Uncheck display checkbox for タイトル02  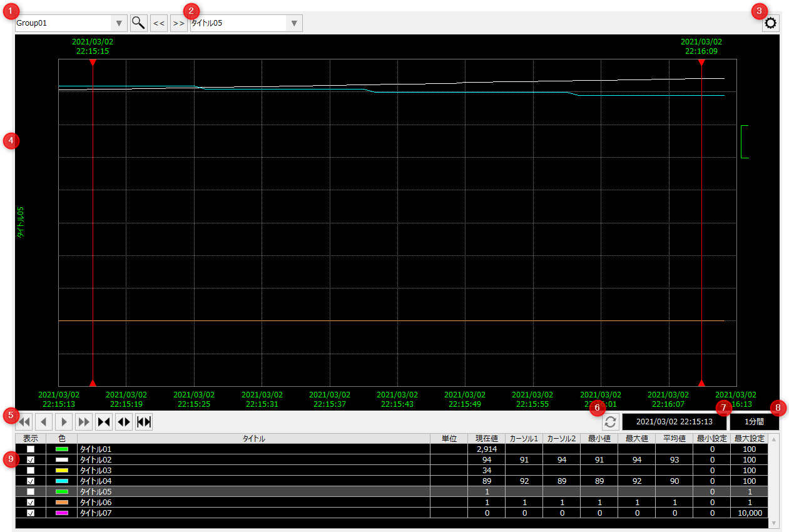click(31, 460)
